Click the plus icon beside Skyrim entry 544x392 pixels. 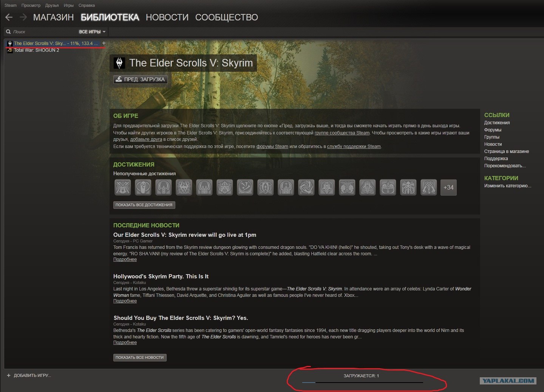point(104,43)
